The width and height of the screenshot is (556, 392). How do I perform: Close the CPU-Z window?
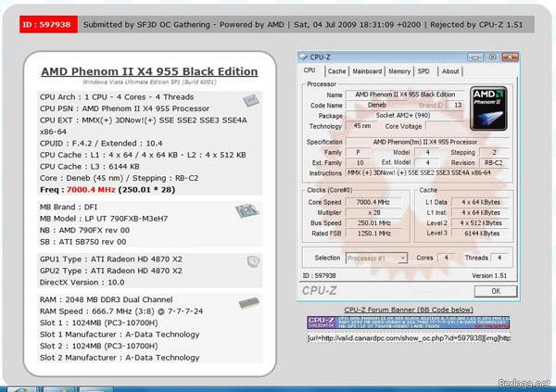point(510,57)
